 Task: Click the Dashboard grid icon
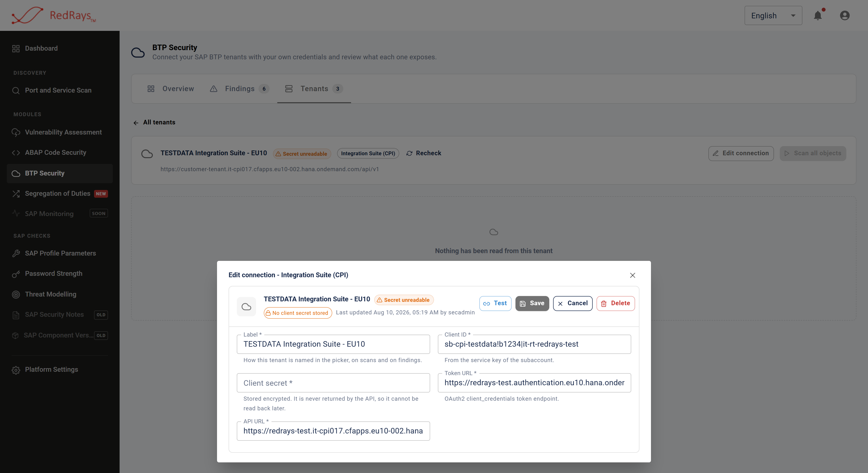pos(16,48)
